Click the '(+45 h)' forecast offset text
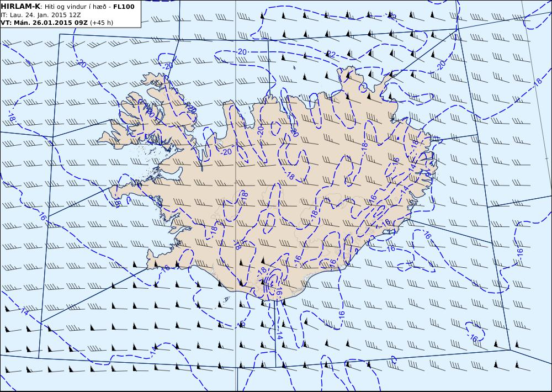The width and height of the screenshot is (552, 392). (102, 23)
